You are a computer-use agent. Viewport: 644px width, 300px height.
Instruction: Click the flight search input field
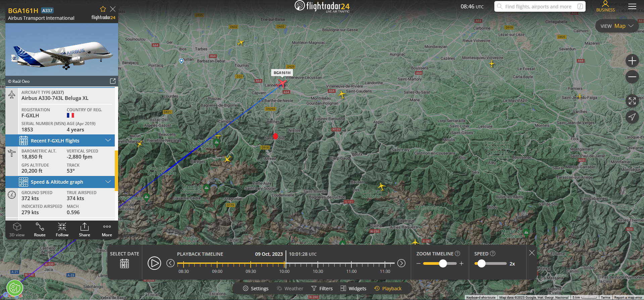tap(539, 6)
